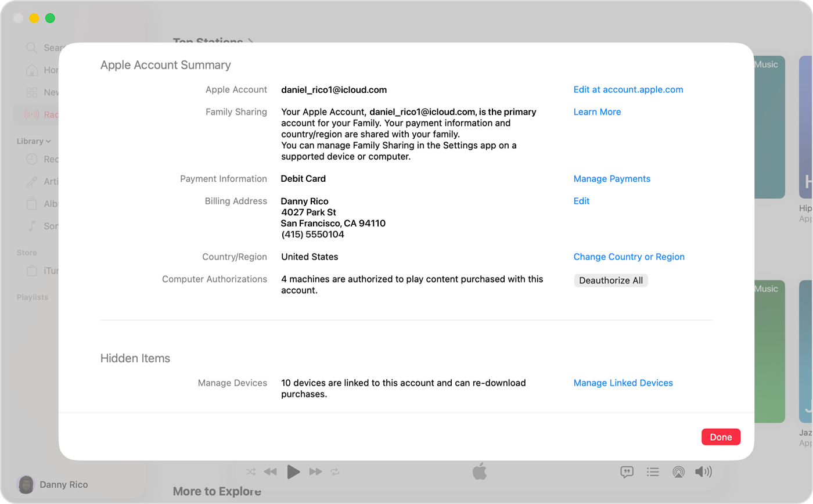The height and width of the screenshot is (504, 813).
Task: Click the volume speaker icon
Action: [703, 472]
